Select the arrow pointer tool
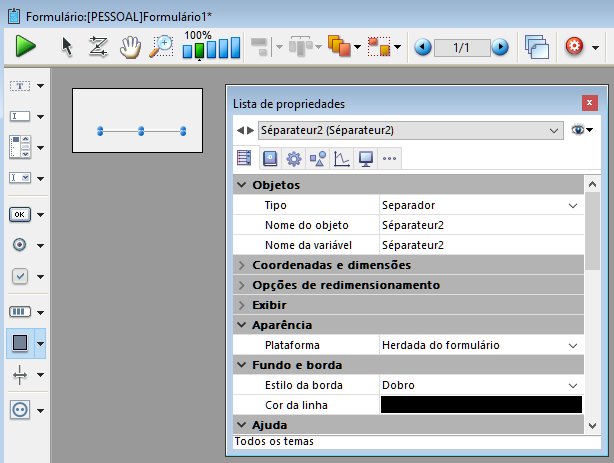This screenshot has height=463, width=614. point(67,46)
